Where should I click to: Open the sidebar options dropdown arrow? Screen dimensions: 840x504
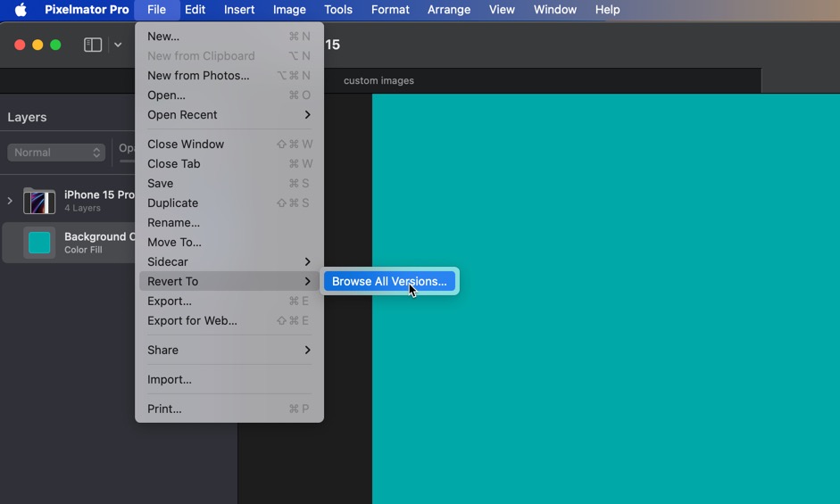[118, 45]
